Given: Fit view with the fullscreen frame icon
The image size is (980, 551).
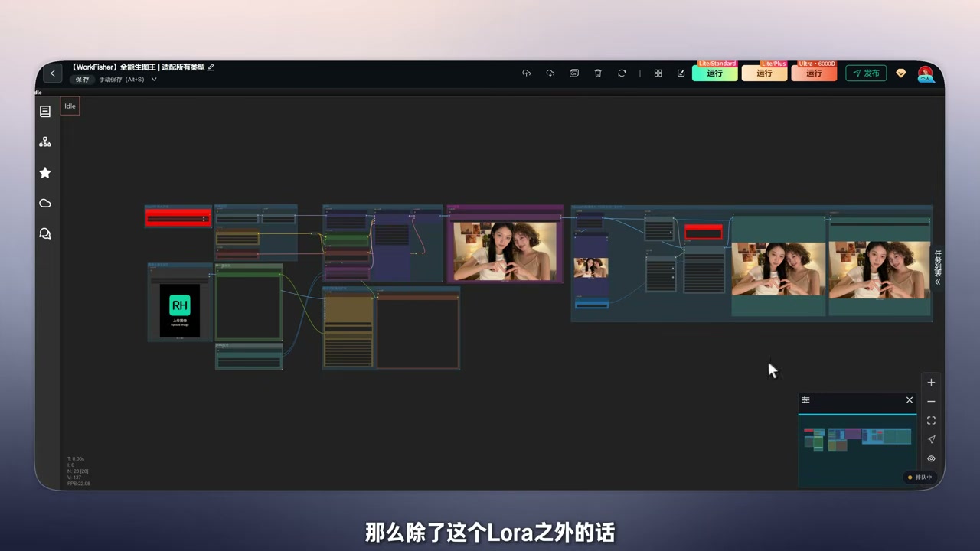Looking at the screenshot, I should click(x=931, y=421).
